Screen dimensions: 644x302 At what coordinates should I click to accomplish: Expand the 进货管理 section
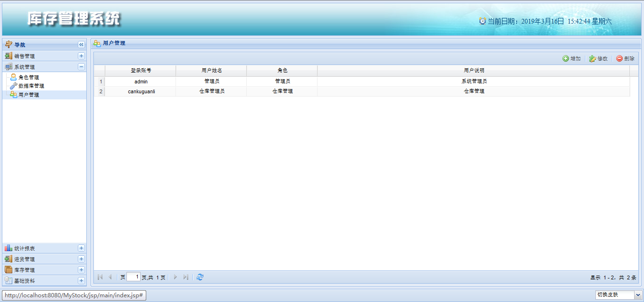tap(81, 259)
